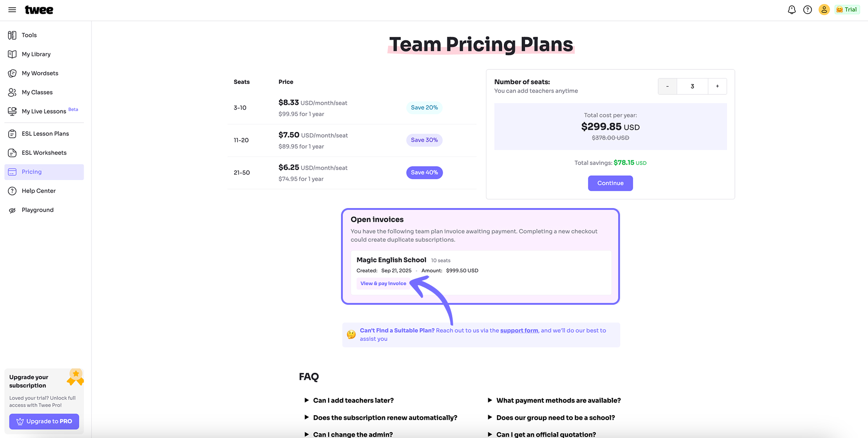Image resolution: width=868 pixels, height=438 pixels.
Task: Expand "What payment methods are available?" FAQ
Action: (554, 401)
